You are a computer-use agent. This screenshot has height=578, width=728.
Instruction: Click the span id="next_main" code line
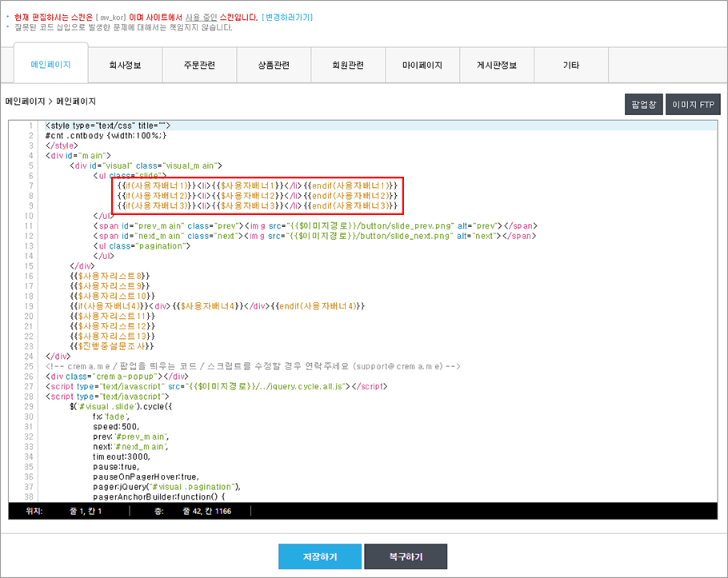click(314, 236)
